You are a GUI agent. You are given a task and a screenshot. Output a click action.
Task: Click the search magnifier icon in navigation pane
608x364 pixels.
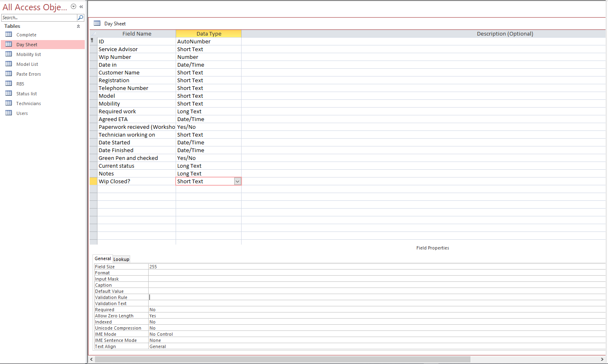pos(81,18)
